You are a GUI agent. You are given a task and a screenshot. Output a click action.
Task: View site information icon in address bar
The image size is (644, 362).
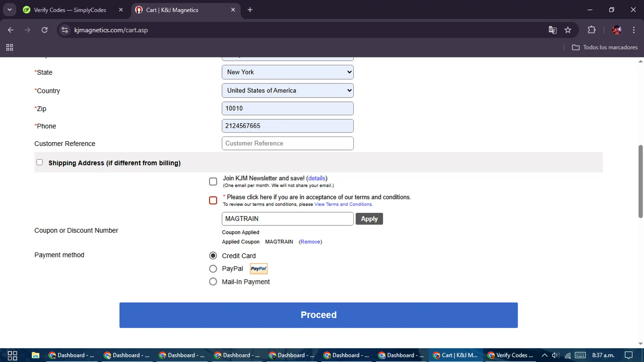click(65, 30)
